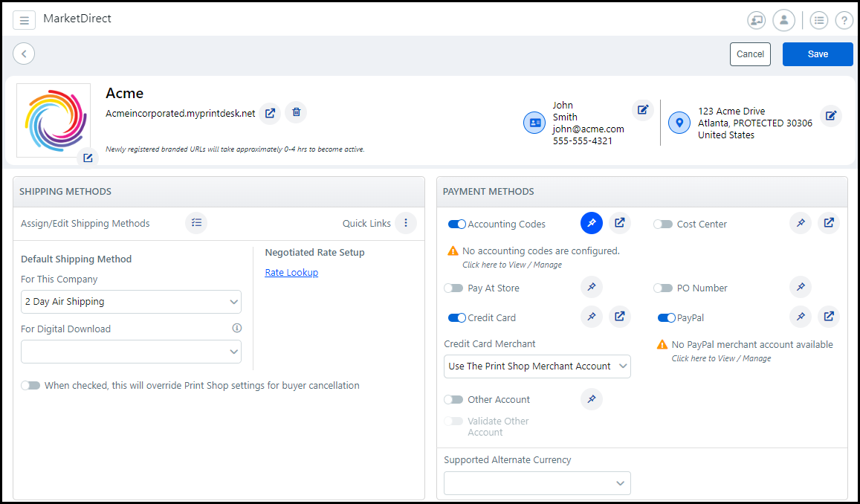Viewport: 860px width, 504px height.
Task: Edit John Smith contact details
Action: (x=642, y=110)
